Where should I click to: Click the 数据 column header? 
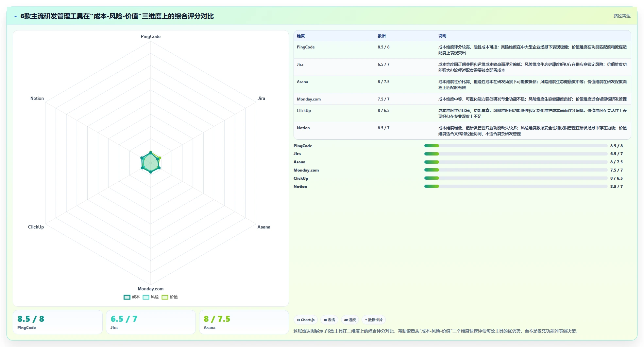(381, 36)
